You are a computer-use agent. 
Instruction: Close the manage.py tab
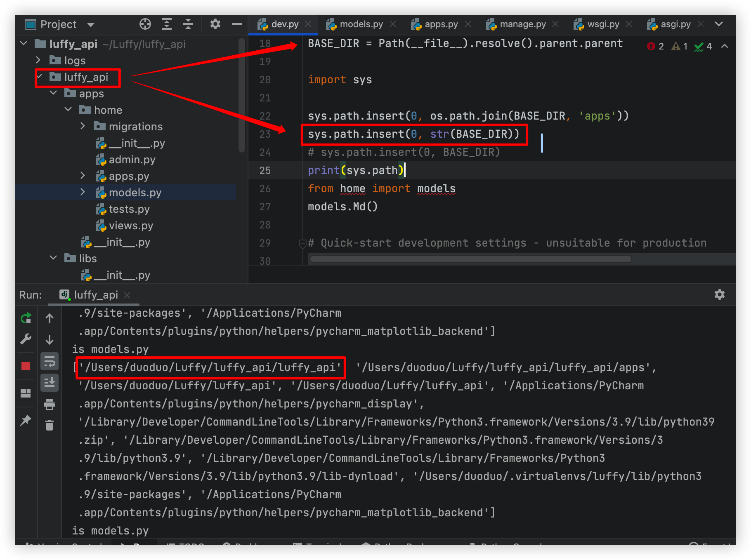[x=555, y=24]
